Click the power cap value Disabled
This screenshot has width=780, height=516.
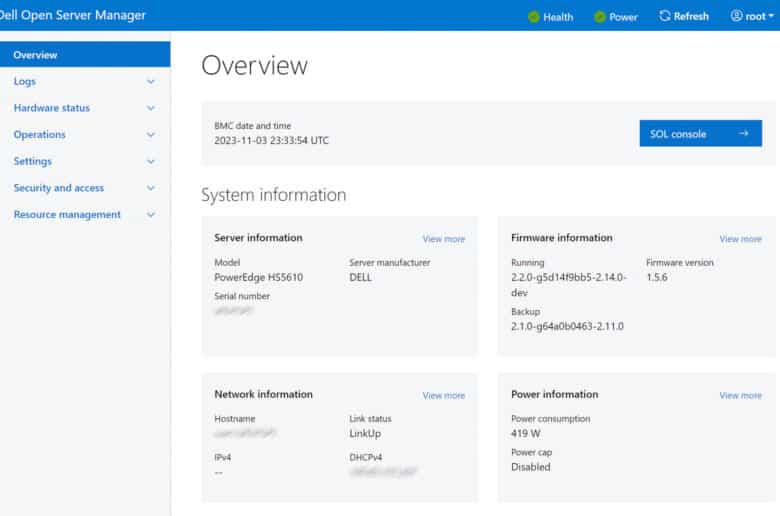[531, 467]
